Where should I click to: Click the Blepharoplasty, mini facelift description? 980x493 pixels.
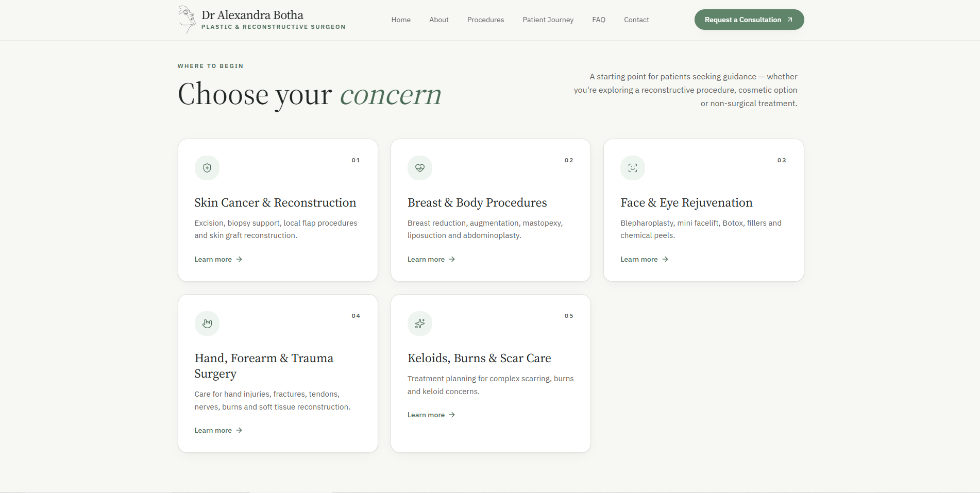click(701, 229)
